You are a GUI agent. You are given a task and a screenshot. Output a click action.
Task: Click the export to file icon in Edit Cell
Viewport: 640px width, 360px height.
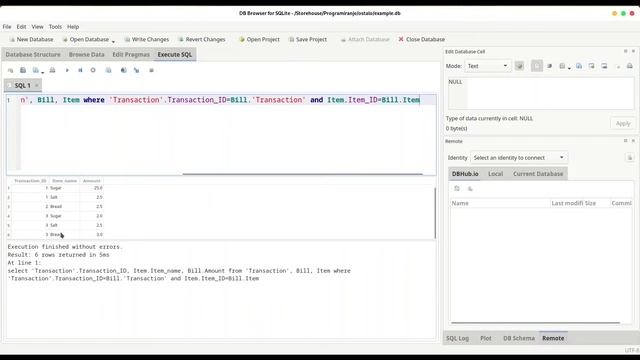[591, 66]
